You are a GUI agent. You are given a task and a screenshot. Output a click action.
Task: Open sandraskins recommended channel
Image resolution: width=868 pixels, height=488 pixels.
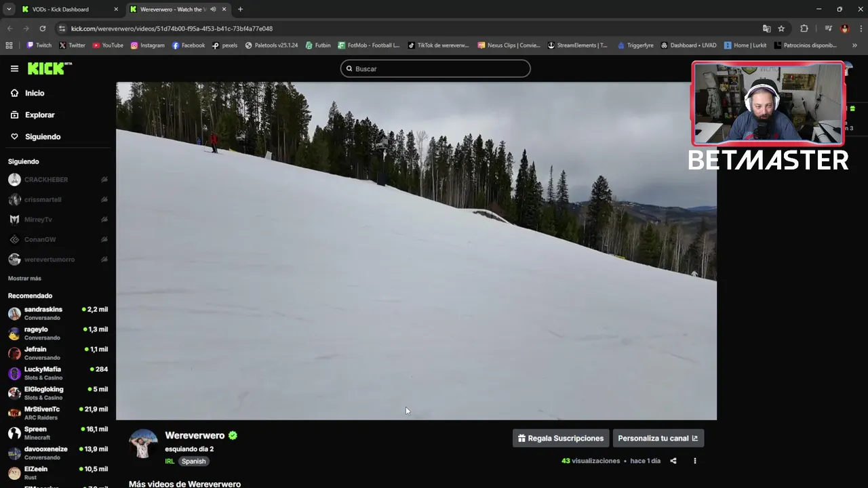click(x=58, y=313)
